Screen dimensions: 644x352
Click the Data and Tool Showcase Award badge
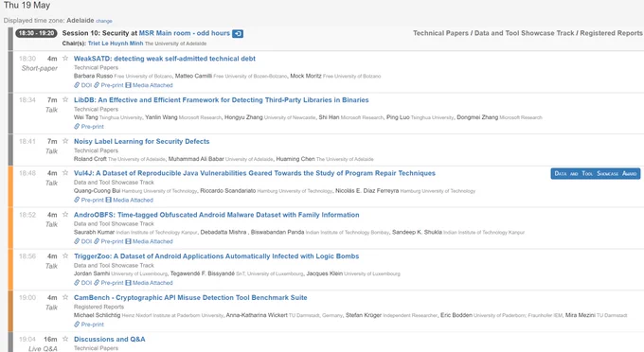pos(596,173)
